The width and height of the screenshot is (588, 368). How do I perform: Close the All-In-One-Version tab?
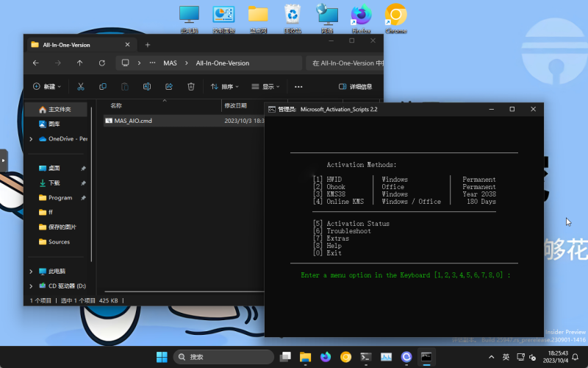[x=127, y=45]
